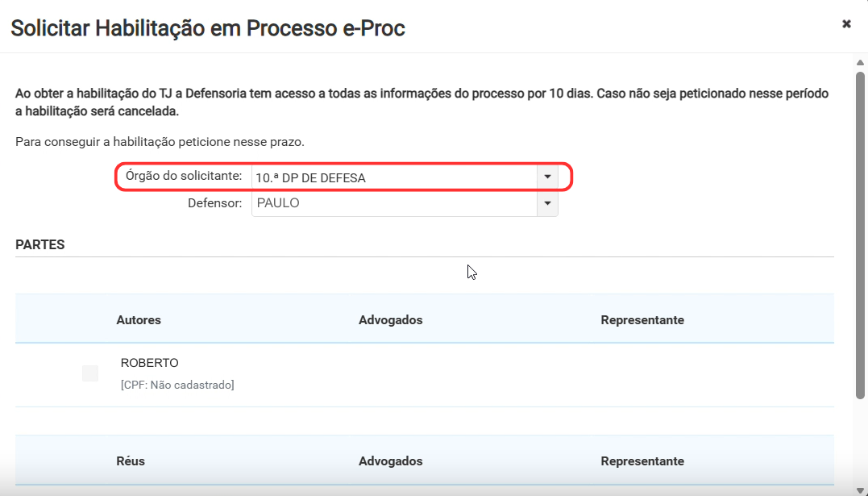Click the Advogados header in Autores table

(x=390, y=319)
